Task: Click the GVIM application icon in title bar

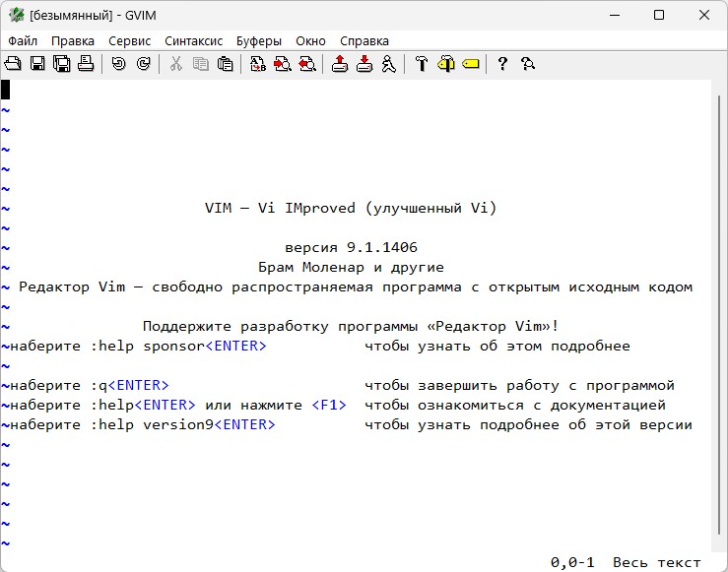Action: click(16, 15)
